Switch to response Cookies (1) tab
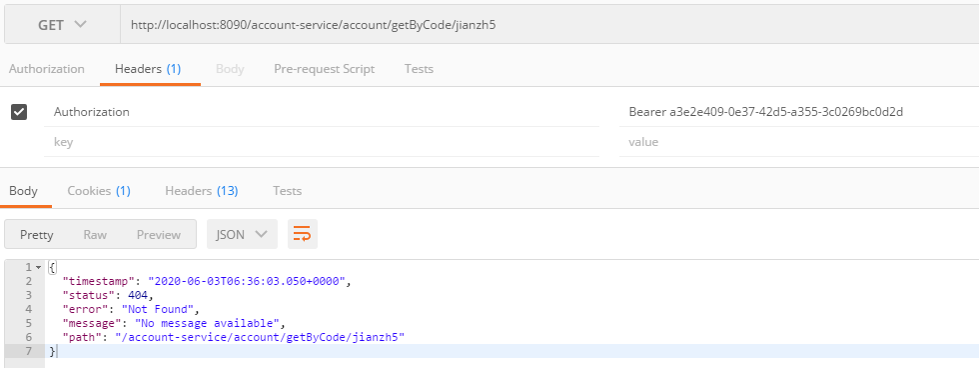This screenshot has height=370, width=980. pos(99,191)
